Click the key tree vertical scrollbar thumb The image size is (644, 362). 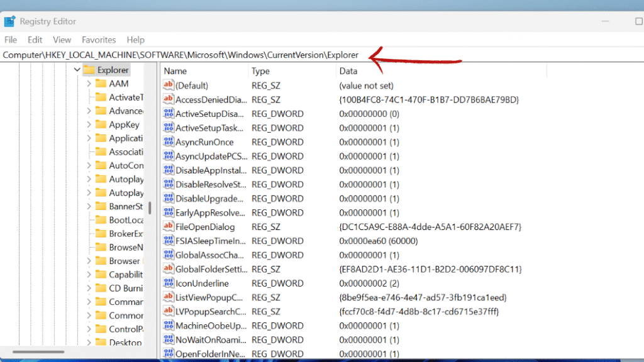[150, 207]
